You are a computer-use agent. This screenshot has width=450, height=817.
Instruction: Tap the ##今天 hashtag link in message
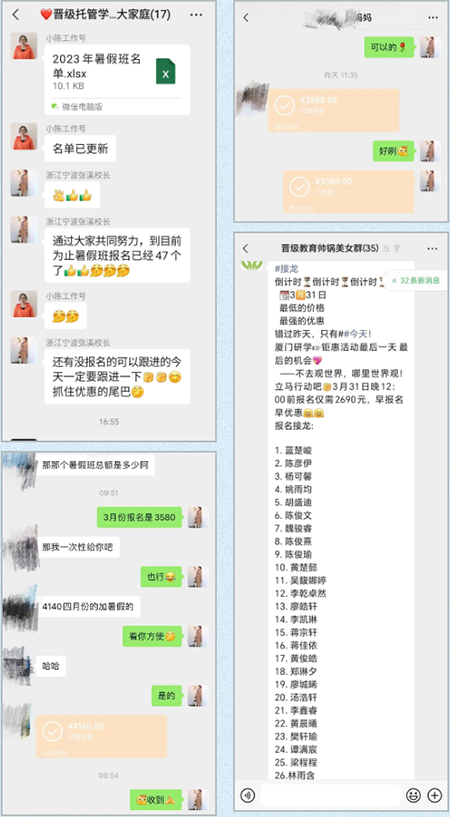[x=352, y=334]
